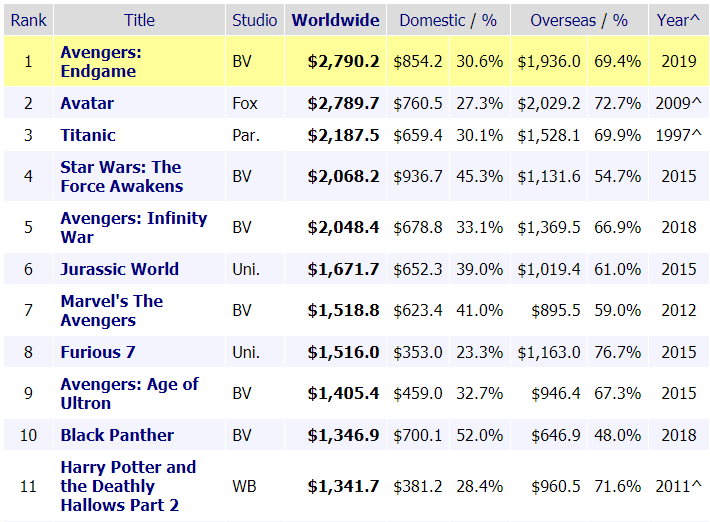This screenshot has width=710, height=522.
Task: Sort by Worldwide gross header
Action: pos(335,20)
